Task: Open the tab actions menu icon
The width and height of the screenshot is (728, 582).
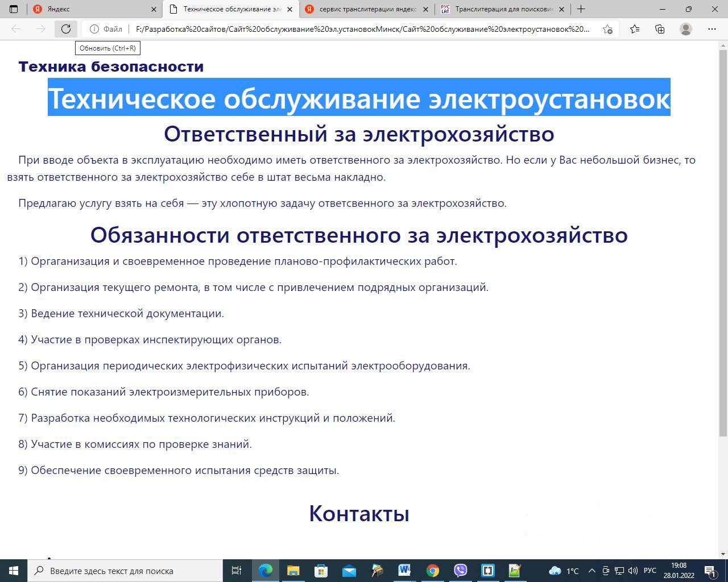Action: [x=14, y=9]
